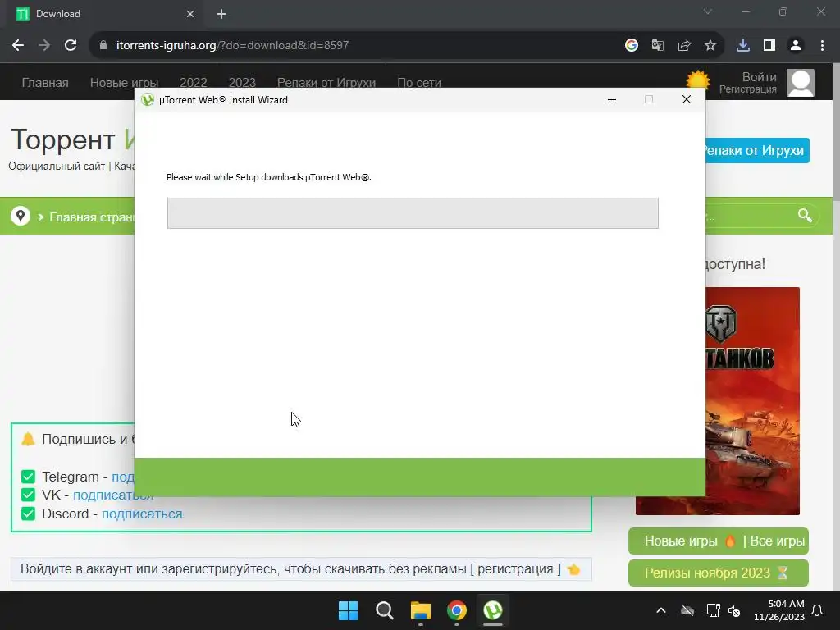The image size is (840, 630).
Task: Click the translate page icon
Action: coord(658,46)
